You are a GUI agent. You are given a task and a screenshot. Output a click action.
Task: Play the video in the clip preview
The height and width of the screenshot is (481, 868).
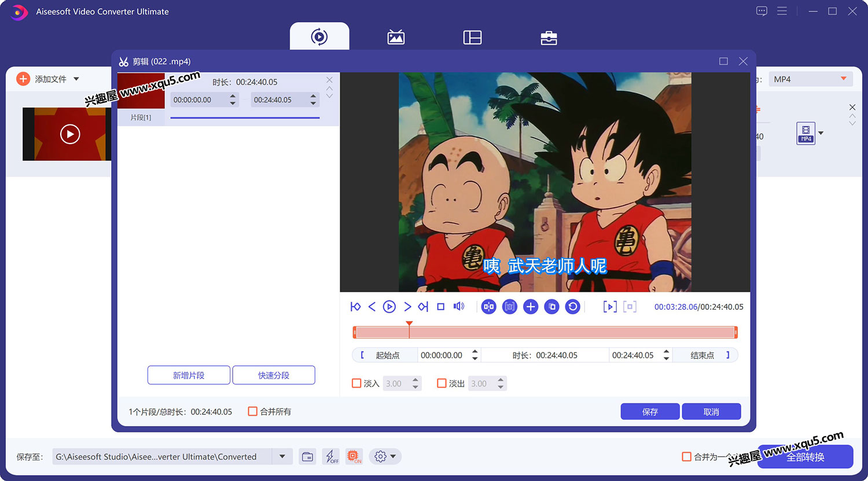[389, 307]
